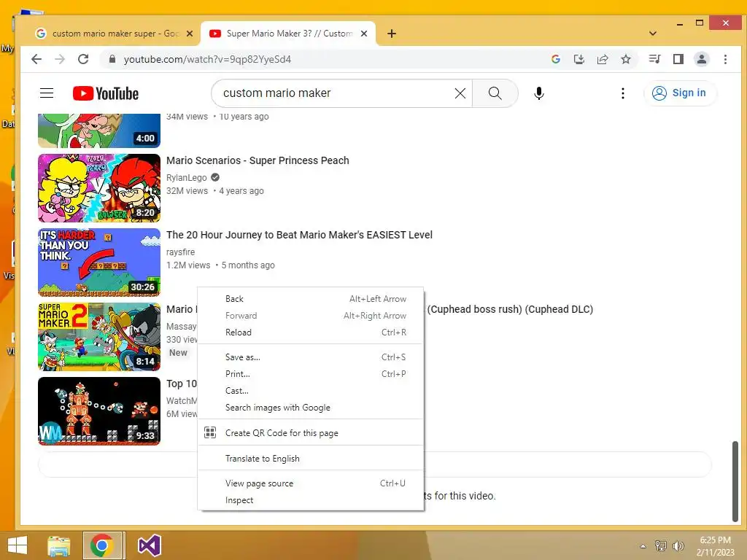Open YouTube hamburger guide menu

point(47,93)
